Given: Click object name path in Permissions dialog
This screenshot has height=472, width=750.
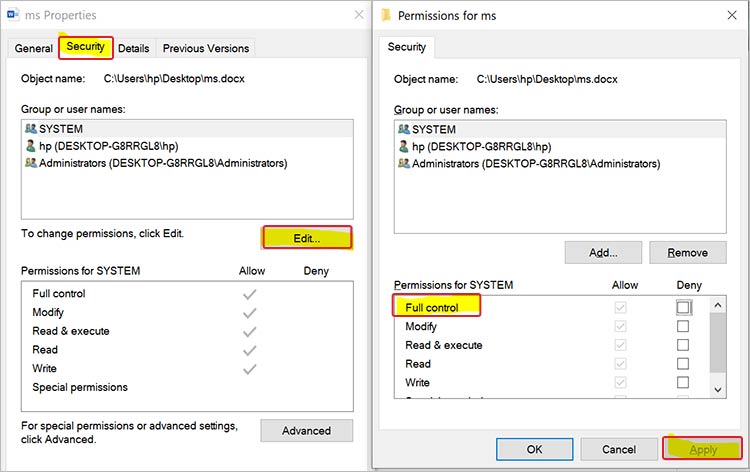Looking at the screenshot, I should tap(547, 79).
